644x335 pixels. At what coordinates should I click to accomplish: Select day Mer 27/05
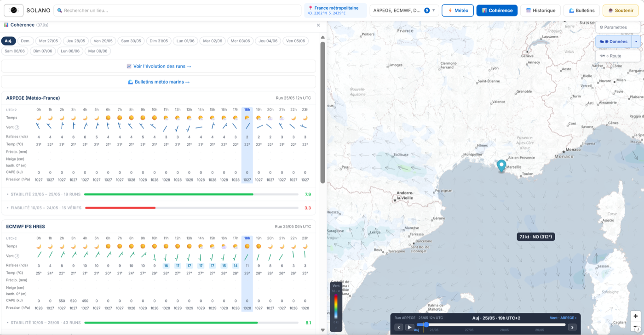point(48,41)
